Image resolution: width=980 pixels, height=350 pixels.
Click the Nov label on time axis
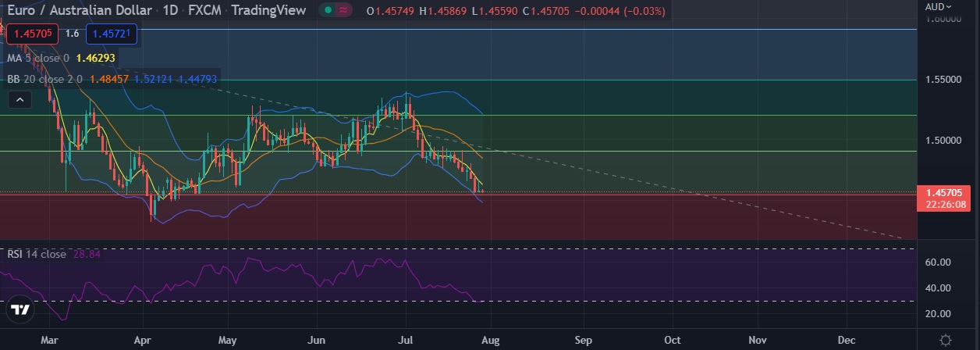pyautogui.click(x=758, y=341)
